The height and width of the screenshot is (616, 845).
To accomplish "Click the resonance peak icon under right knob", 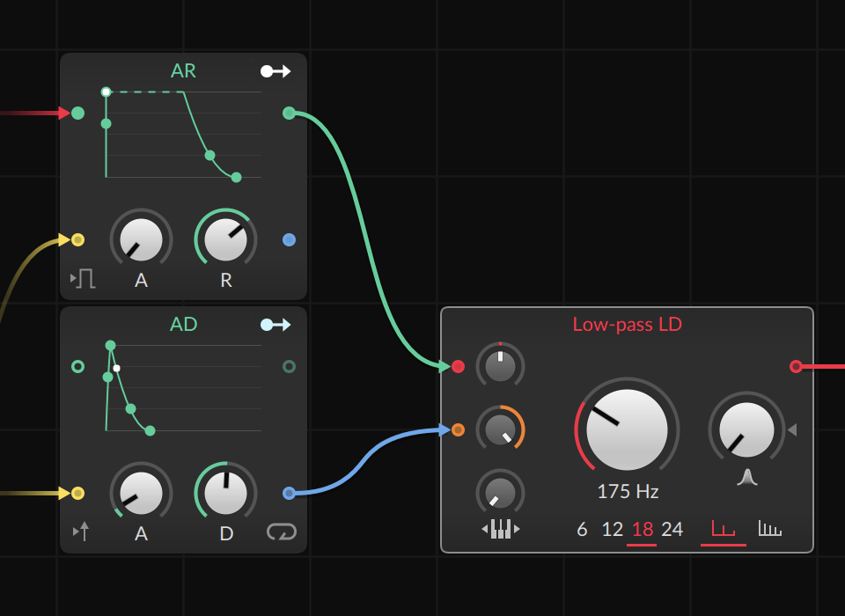I will (x=746, y=477).
